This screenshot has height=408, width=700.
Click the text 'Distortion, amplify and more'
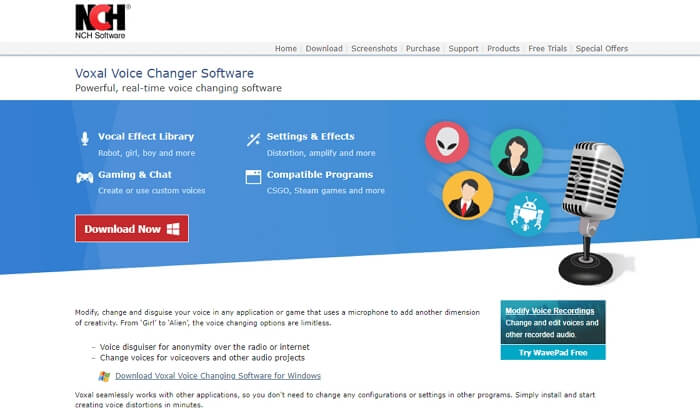(x=321, y=153)
